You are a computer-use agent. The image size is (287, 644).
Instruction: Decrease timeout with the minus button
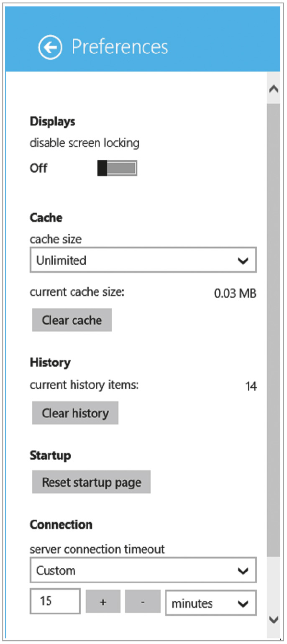pyautogui.click(x=143, y=602)
